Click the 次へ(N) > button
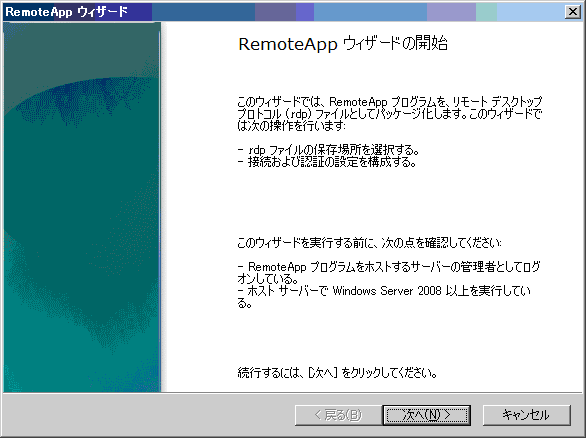The image size is (586, 438). 426,415
